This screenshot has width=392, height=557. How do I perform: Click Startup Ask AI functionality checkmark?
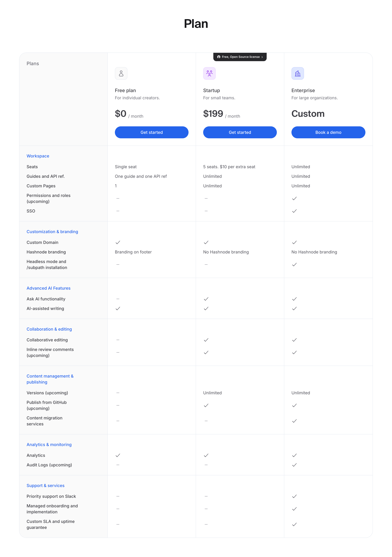[206, 299]
